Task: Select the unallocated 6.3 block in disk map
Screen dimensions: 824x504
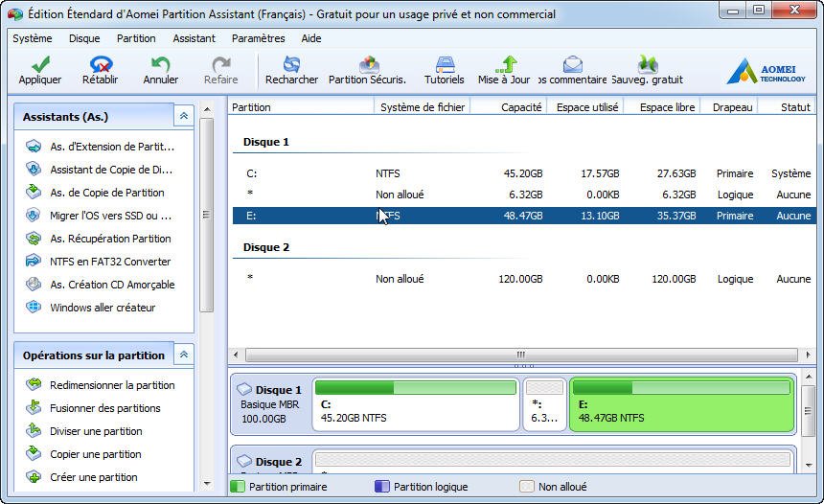Action: [544, 404]
